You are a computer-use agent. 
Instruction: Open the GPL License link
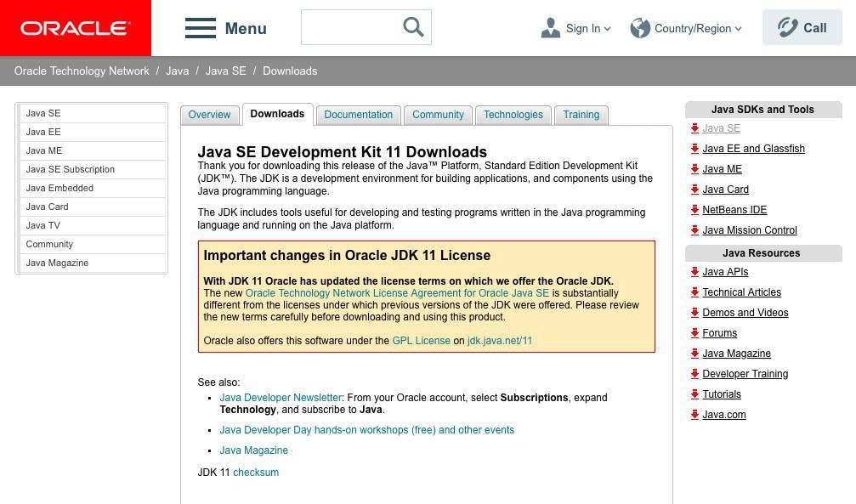coord(421,341)
